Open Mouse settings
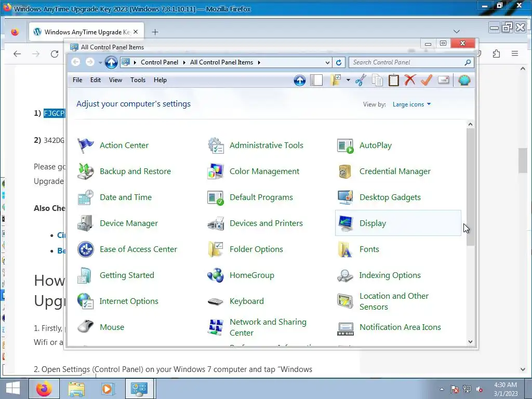 pos(100,327)
